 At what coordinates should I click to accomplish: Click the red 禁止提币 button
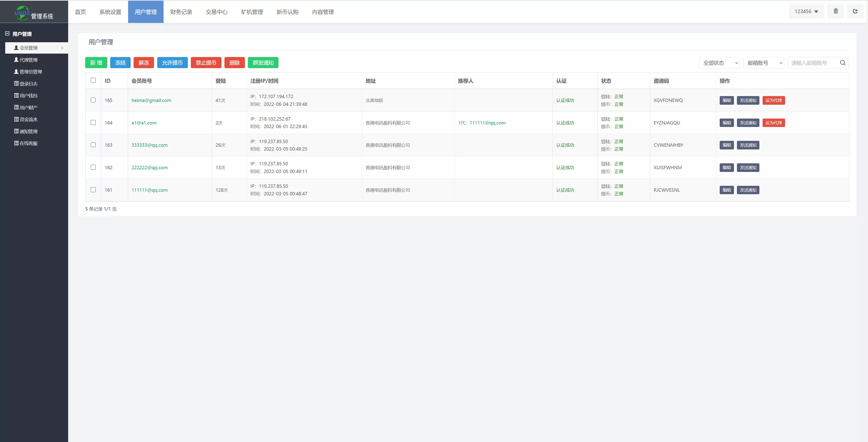pyautogui.click(x=206, y=63)
